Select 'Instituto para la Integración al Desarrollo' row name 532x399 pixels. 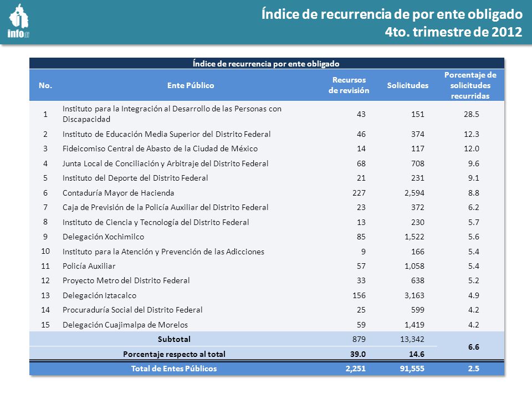pos(172,114)
